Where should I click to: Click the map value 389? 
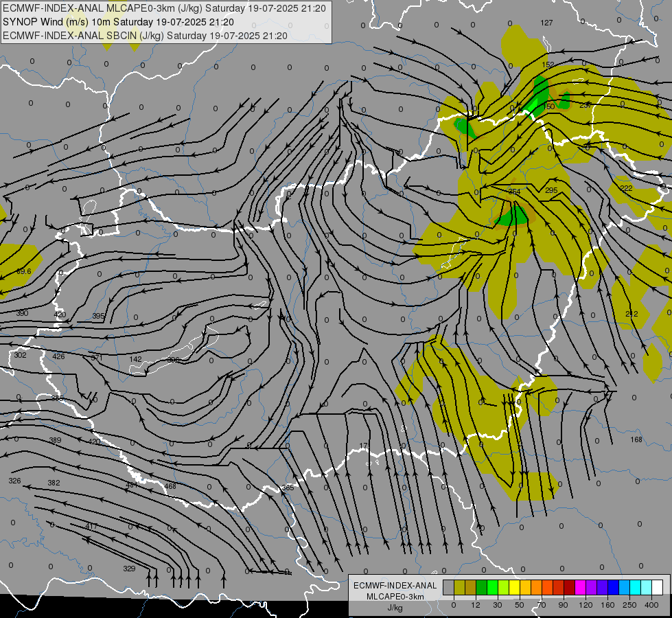pyautogui.click(x=55, y=440)
